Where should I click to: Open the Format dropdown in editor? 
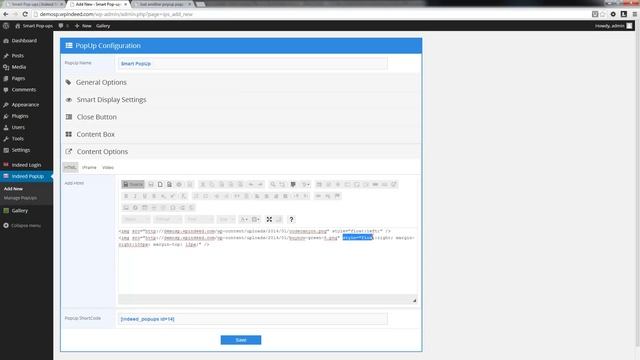(167, 219)
